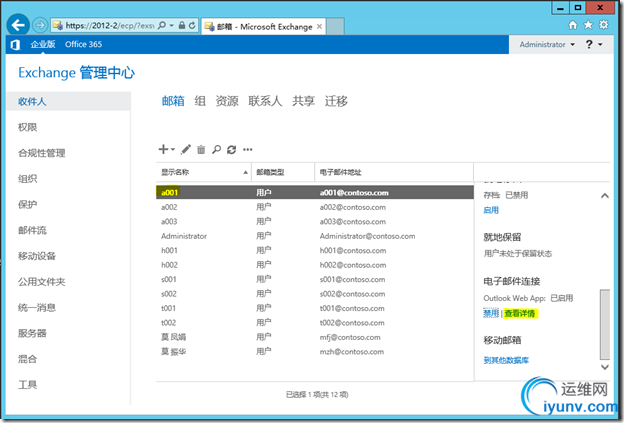Open the Administrator account dropdown
Viewport: 624px width, 423px height.
(x=547, y=45)
